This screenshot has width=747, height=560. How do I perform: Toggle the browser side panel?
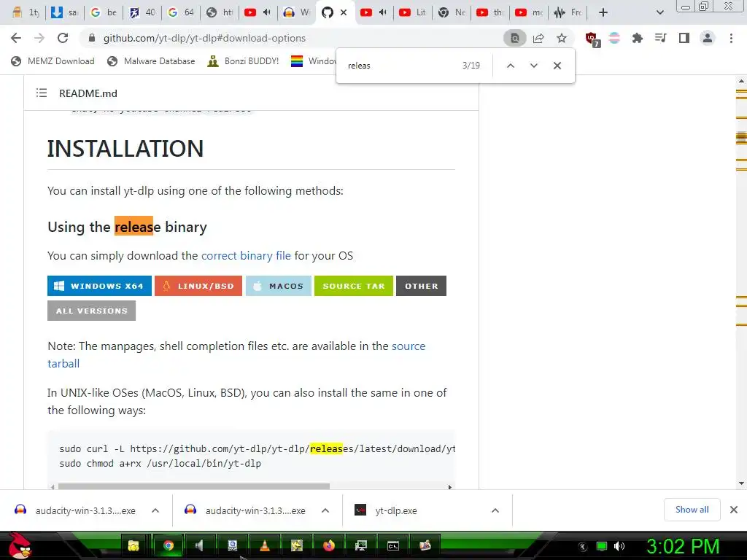coord(684,38)
